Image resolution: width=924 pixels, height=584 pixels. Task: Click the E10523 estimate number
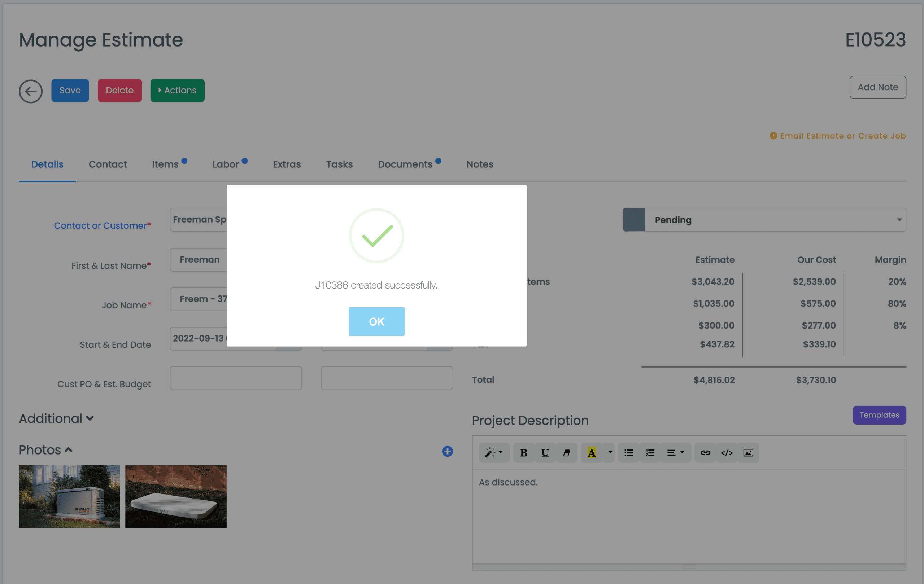[876, 40]
